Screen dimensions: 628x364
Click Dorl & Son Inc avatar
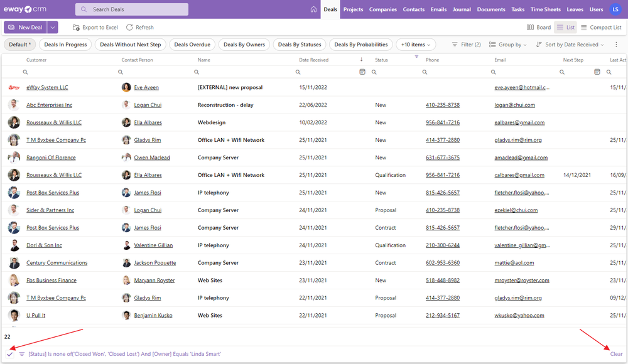tap(14, 245)
